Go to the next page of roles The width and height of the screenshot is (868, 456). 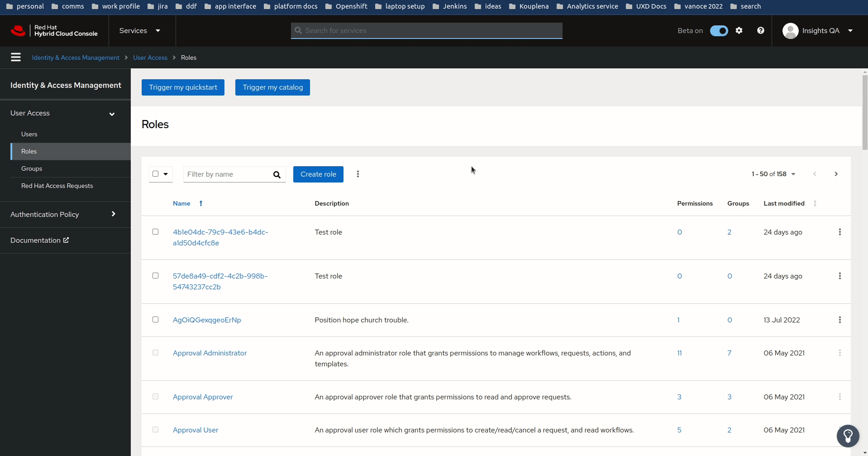click(x=836, y=174)
